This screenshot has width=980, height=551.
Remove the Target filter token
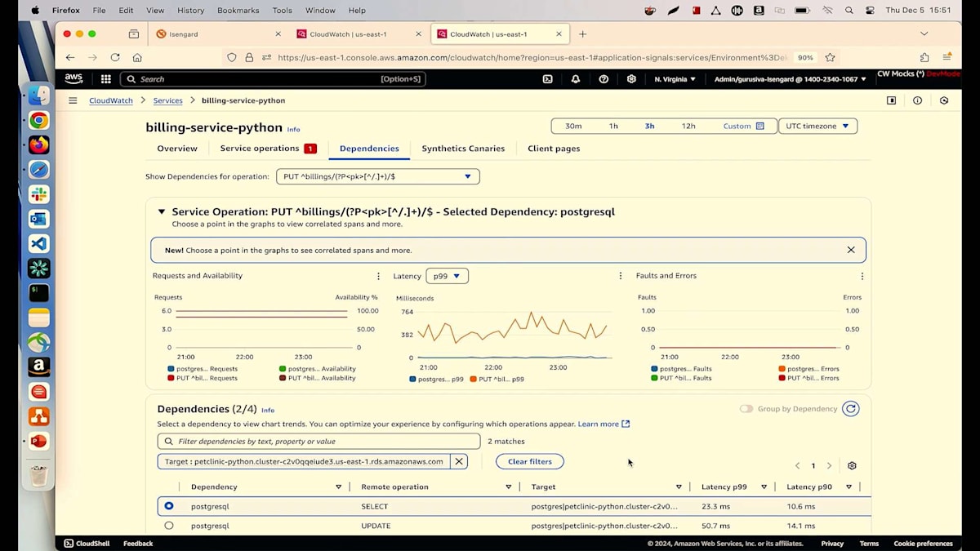tap(459, 461)
